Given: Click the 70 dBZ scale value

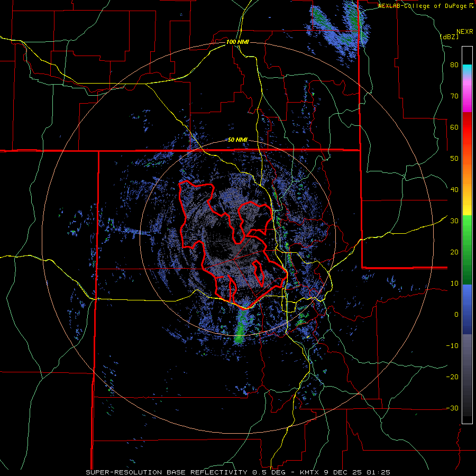Looking at the screenshot, I should click(x=454, y=96).
